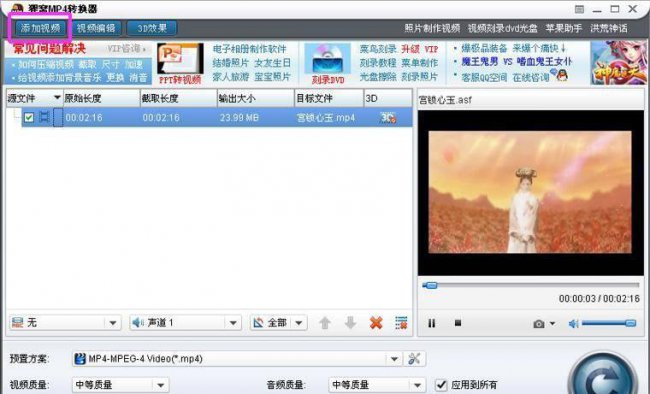Click the volume slider
The width and height of the screenshot is (650, 394).
click(x=609, y=323)
